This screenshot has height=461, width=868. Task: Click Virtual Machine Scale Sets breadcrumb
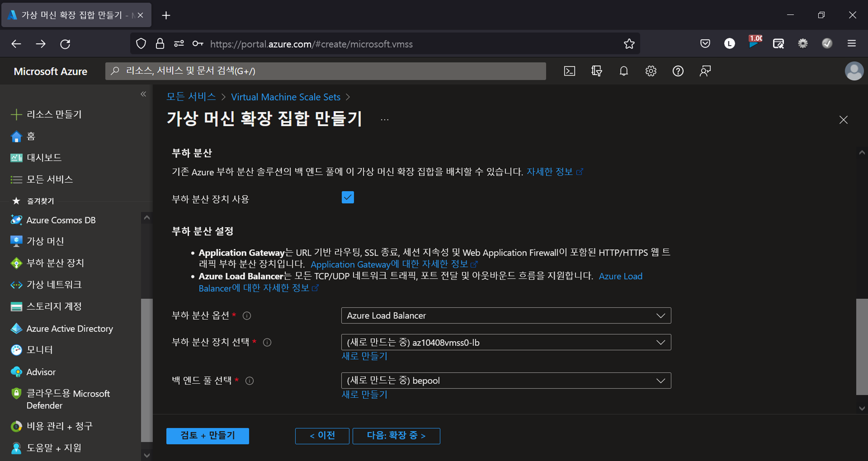pyautogui.click(x=286, y=97)
